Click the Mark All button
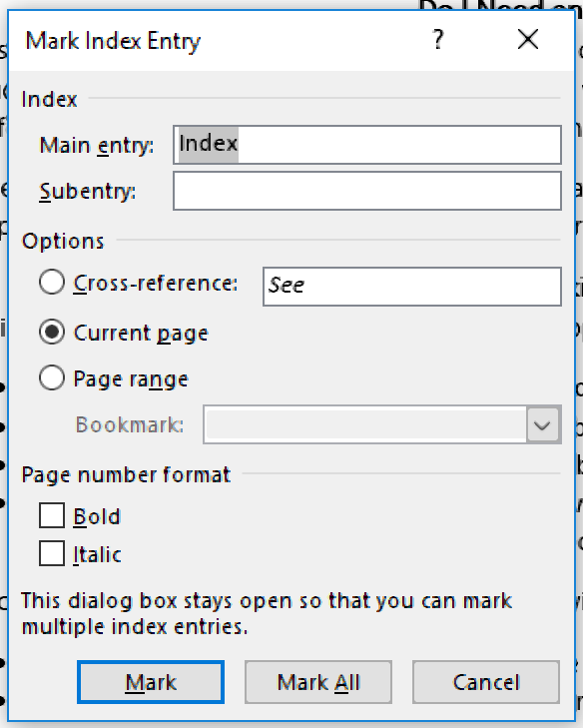Image resolution: width=583 pixels, height=728 pixels. pos(318,682)
